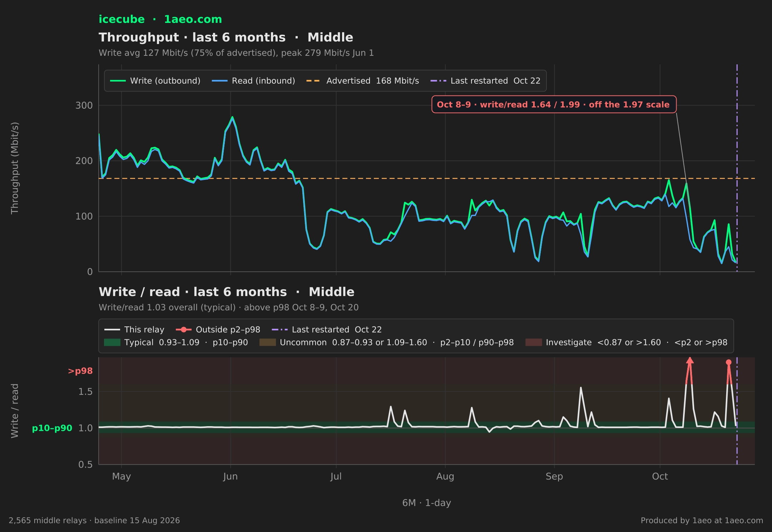The height and width of the screenshot is (532, 772).
Task: Click the icecube · 1aeo.com header text
Action: click(160, 19)
